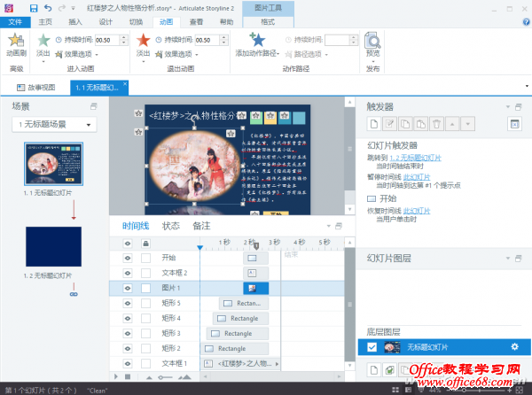The width and height of the screenshot is (532, 395).
Task: Delete the trigger using the trash icon
Action: click(x=438, y=125)
